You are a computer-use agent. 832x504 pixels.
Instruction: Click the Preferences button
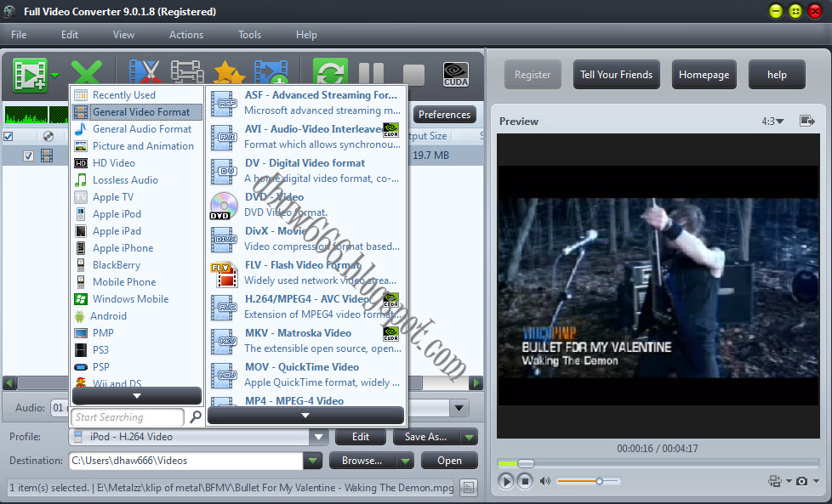tap(444, 115)
